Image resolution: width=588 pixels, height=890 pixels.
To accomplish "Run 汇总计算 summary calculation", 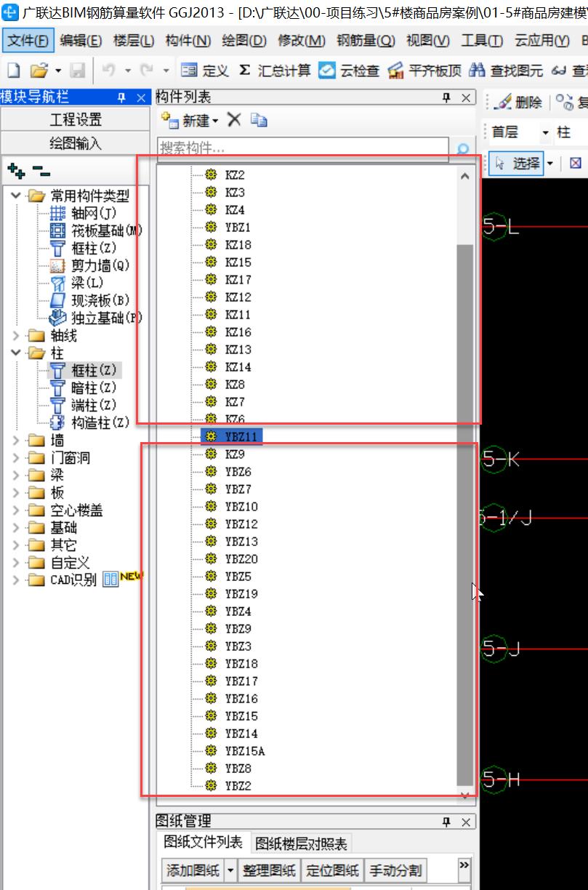I will pyautogui.click(x=275, y=71).
